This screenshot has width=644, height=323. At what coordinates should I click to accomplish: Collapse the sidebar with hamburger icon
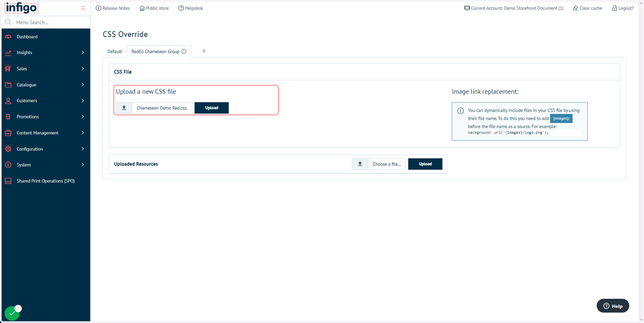(x=83, y=8)
